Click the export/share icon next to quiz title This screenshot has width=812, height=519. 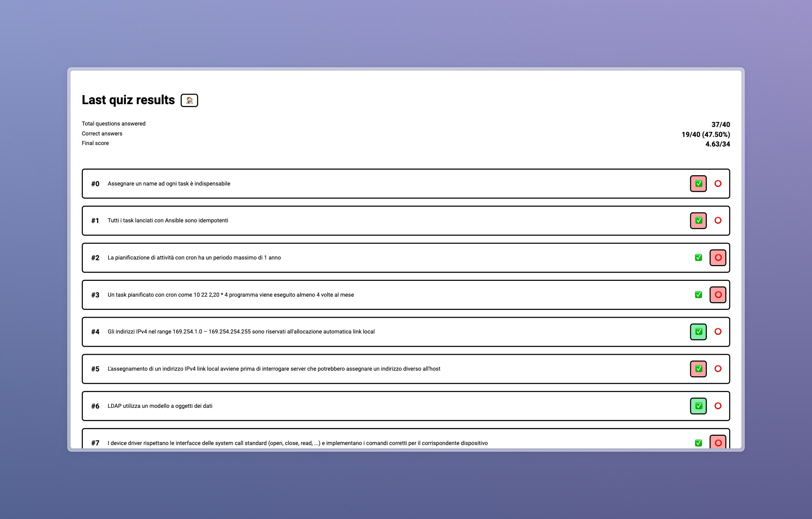[189, 99]
